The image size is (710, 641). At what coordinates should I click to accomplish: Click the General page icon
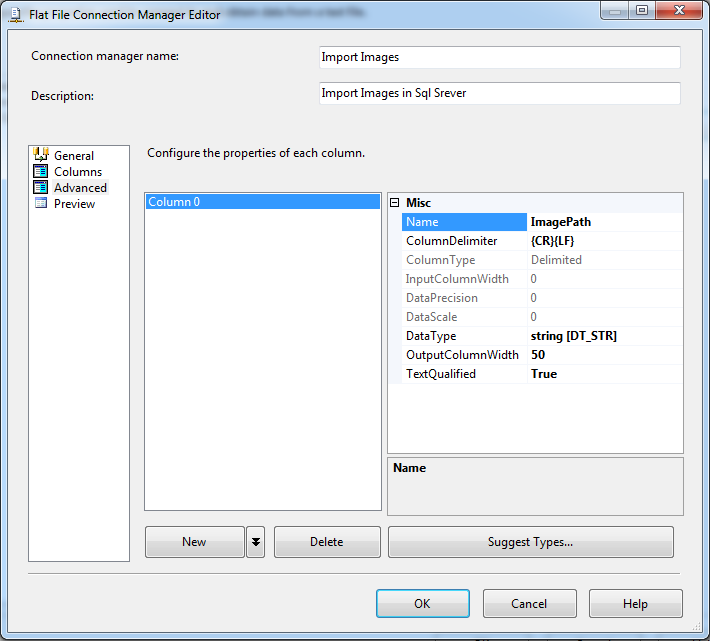pos(41,154)
